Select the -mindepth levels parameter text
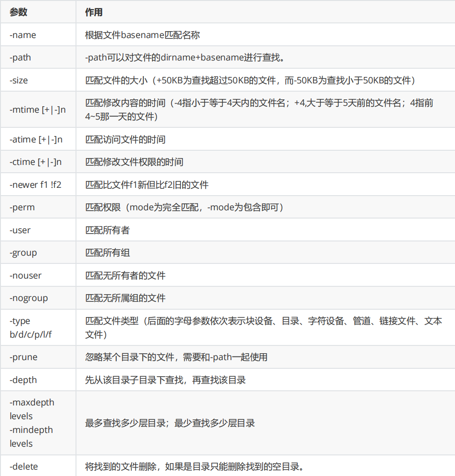Image resolution: width=455 pixels, height=476 pixels. (x=31, y=437)
